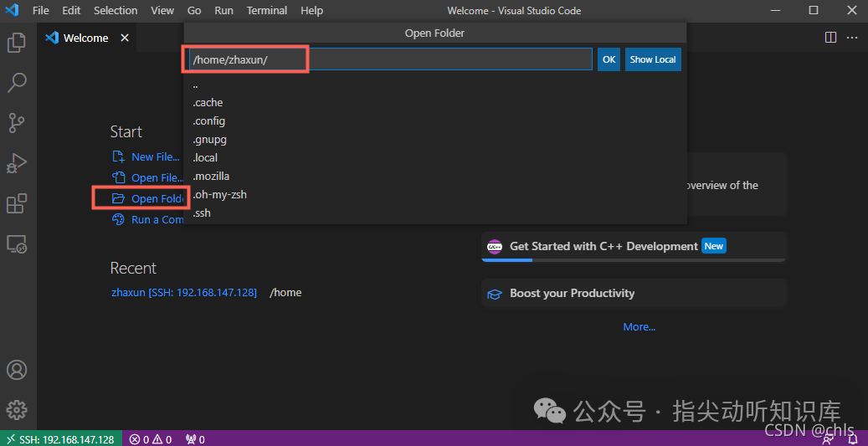The height and width of the screenshot is (446, 868).
Task: Open Remote Explorer icon in activity bar
Action: pyautogui.click(x=17, y=244)
